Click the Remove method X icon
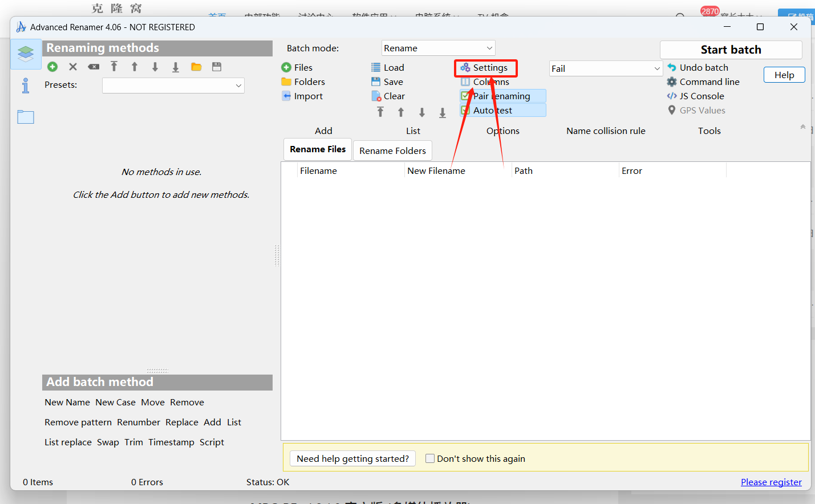Screen dimensions: 815x504 pos(73,67)
